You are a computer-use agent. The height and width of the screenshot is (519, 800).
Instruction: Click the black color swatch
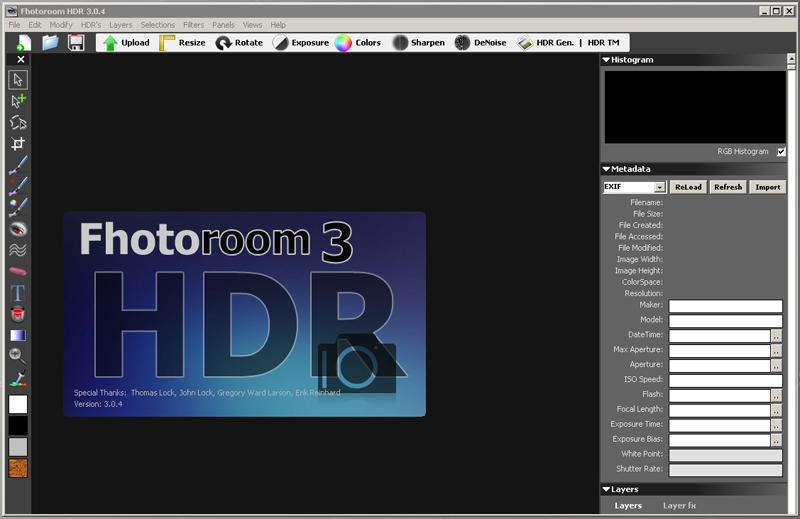coord(18,426)
